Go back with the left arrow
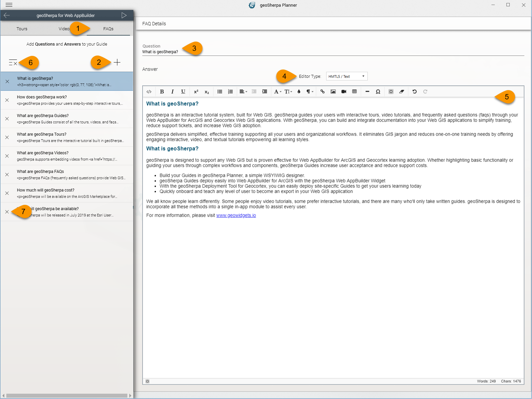Image resolution: width=532 pixels, height=399 pixels. click(7, 15)
